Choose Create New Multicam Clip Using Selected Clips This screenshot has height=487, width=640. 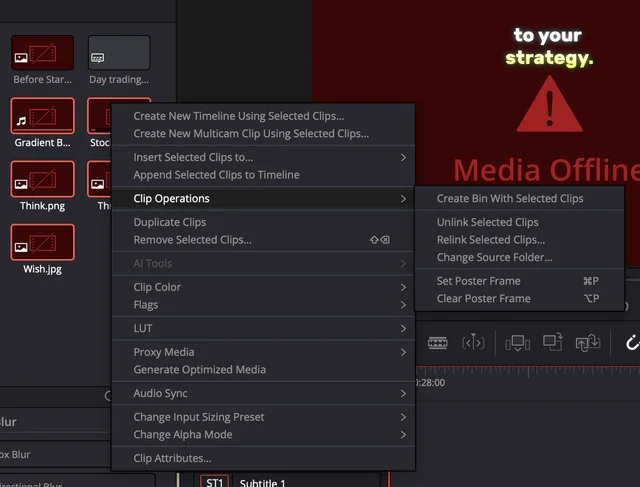(x=263, y=133)
